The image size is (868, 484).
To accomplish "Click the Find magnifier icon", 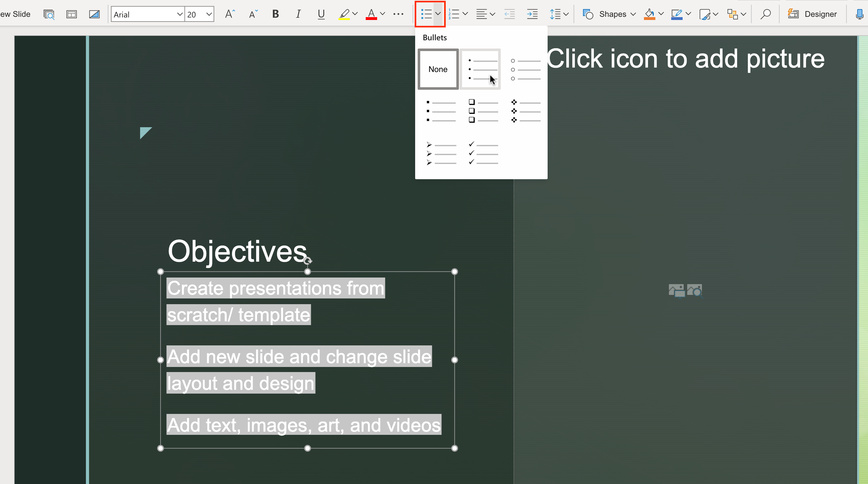I will coord(766,14).
